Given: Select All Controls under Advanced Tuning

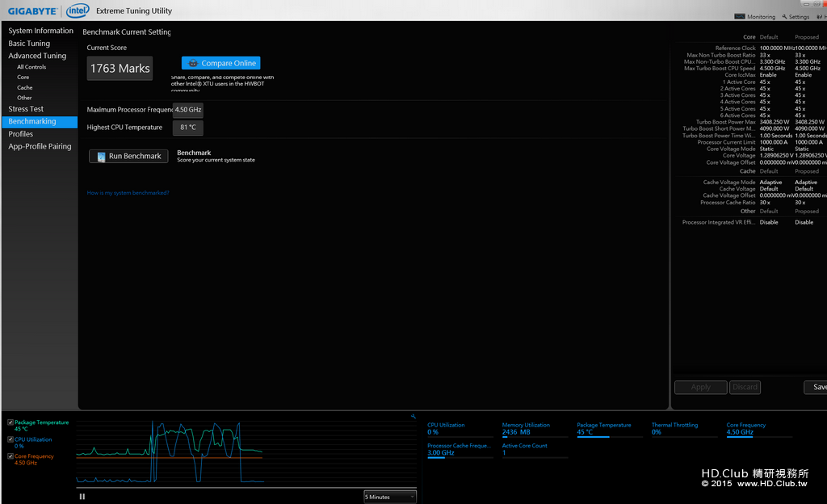Looking at the screenshot, I should (x=31, y=67).
